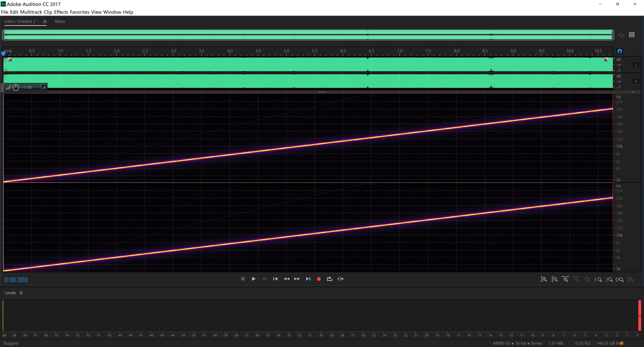This screenshot has width=644, height=347.
Task: Move playhead to next marker
Action: (308, 279)
